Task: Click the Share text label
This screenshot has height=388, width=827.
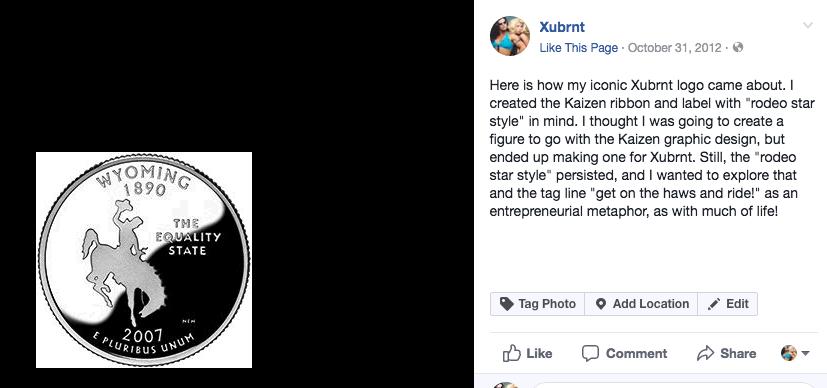Action: (738, 353)
